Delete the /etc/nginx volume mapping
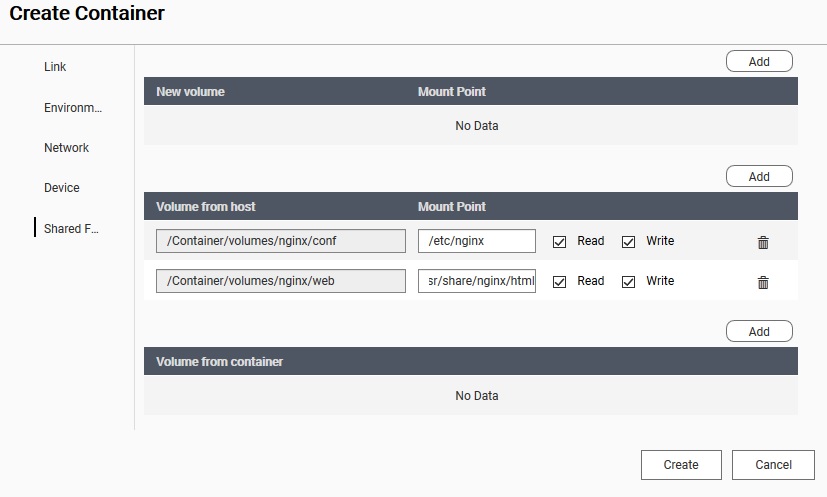 coord(763,242)
